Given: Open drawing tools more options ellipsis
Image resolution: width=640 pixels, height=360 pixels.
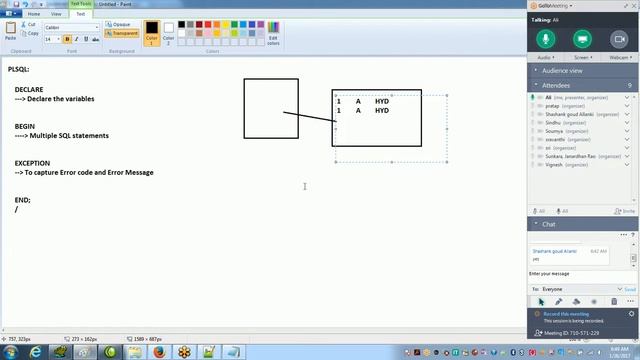Looking at the screenshot, I should click(631, 302).
